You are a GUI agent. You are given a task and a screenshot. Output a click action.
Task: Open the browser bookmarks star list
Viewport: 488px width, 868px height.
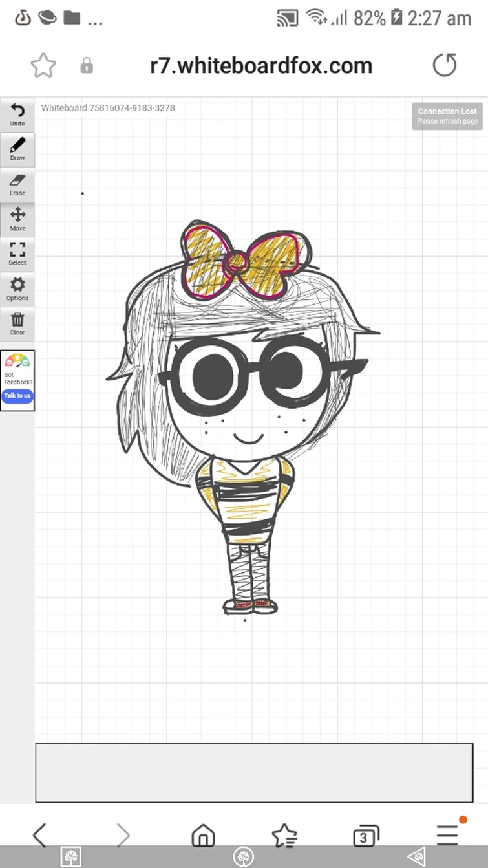point(284,836)
